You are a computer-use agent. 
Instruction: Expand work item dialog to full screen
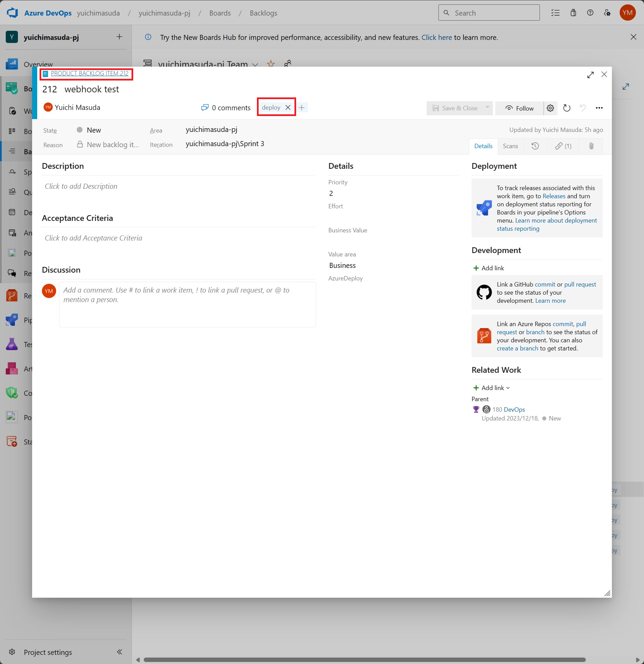pyautogui.click(x=591, y=75)
